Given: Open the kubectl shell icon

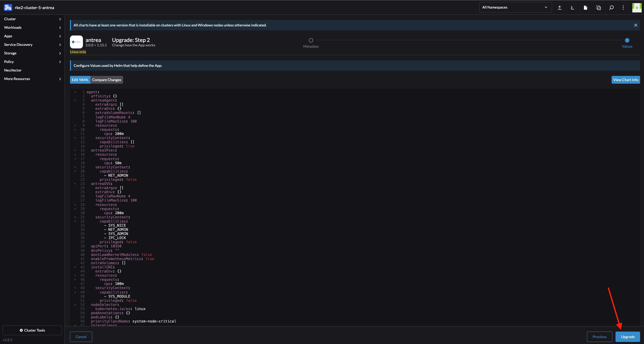Looking at the screenshot, I should [x=572, y=8].
